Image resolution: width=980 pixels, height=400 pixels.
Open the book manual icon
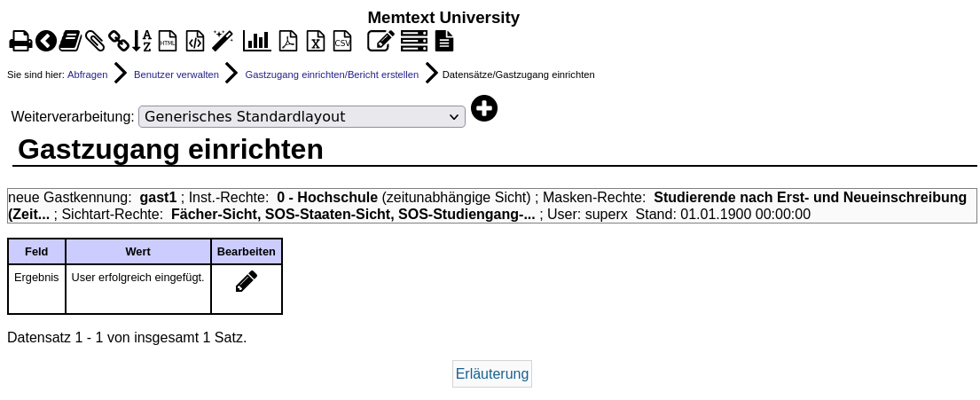point(70,41)
